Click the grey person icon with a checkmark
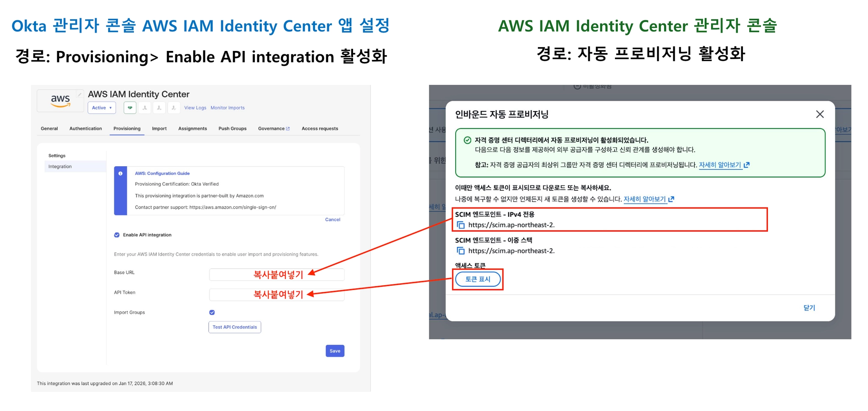The height and width of the screenshot is (411, 868). tap(174, 108)
